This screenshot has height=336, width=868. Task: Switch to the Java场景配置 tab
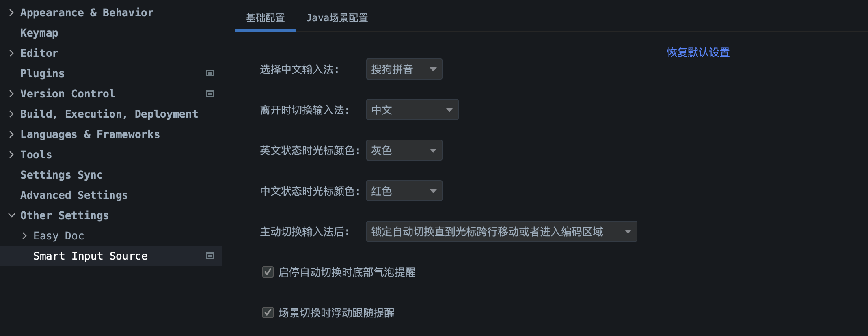tap(337, 18)
